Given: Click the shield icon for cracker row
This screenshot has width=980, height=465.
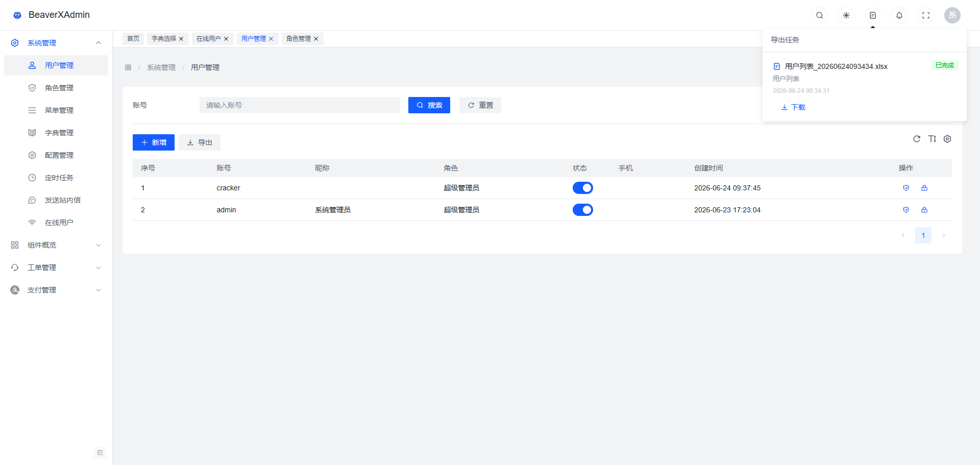Looking at the screenshot, I should (906, 188).
